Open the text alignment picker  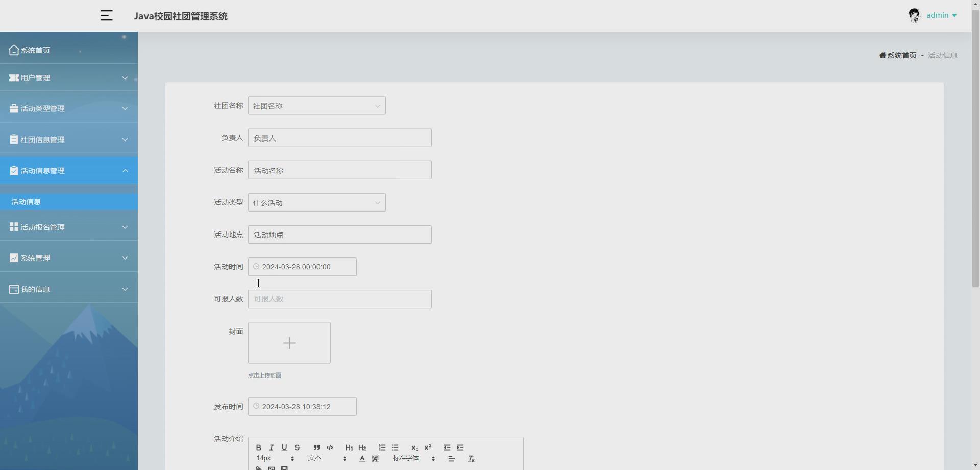(451, 459)
